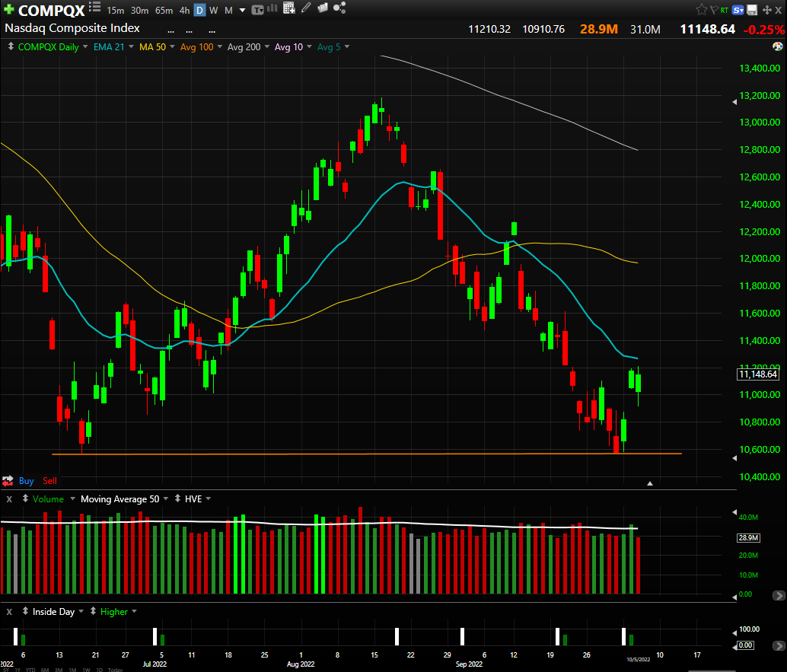Viewport: 787px width, 672px height.
Task: Click reorder arrows beside HVE label
Action: click(177, 498)
